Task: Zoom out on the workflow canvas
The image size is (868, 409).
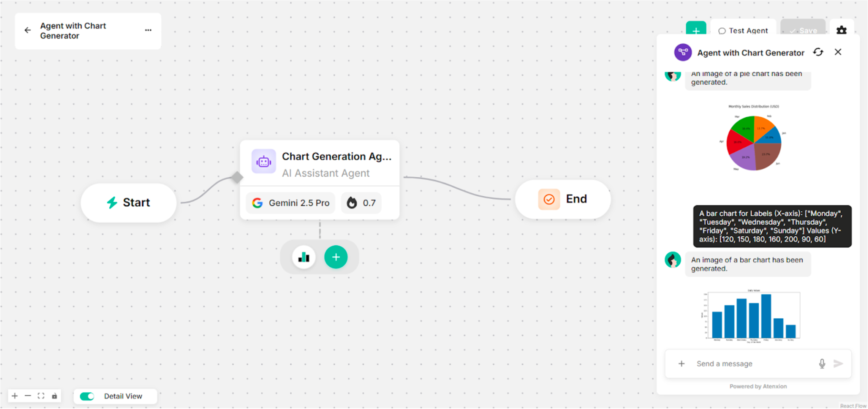Action: [x=28, y=396]
